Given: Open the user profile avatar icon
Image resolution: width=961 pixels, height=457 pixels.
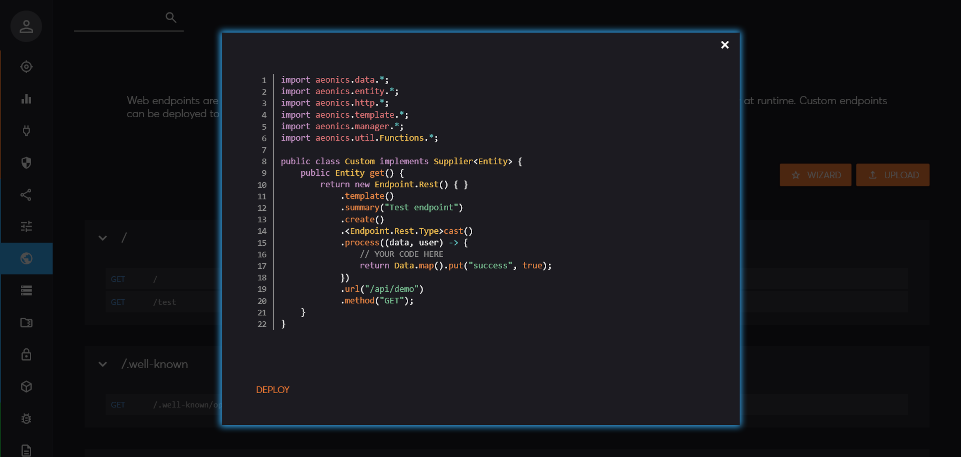Looking at the screenshot, I should pos(26,26).
